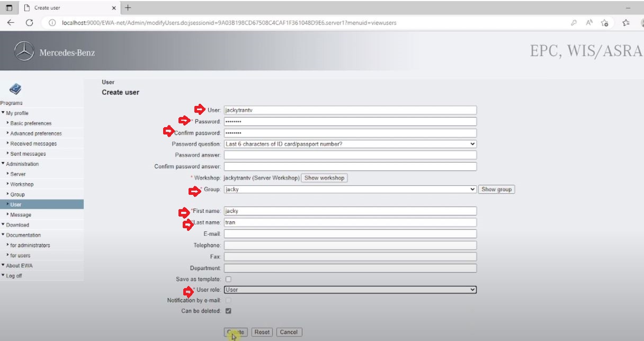Click the Programs book icon in sidebar
The width and height of the screenshot is (644, 341).
16,89
